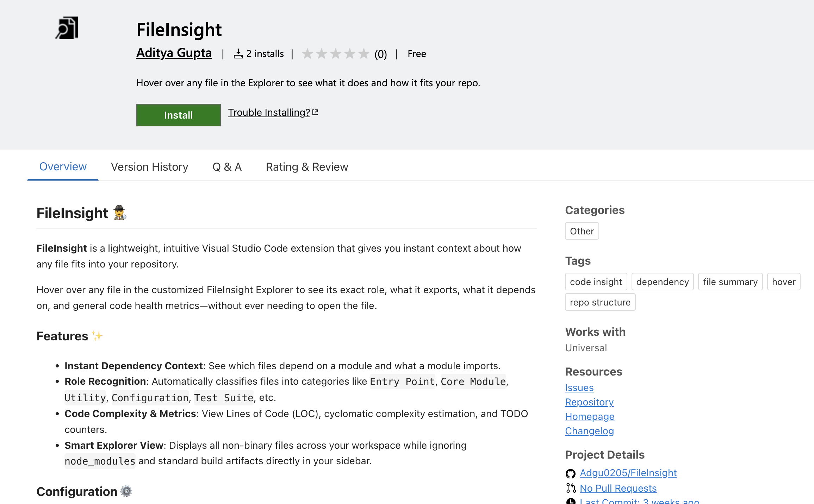Click the Tags heading

[578, 261]
